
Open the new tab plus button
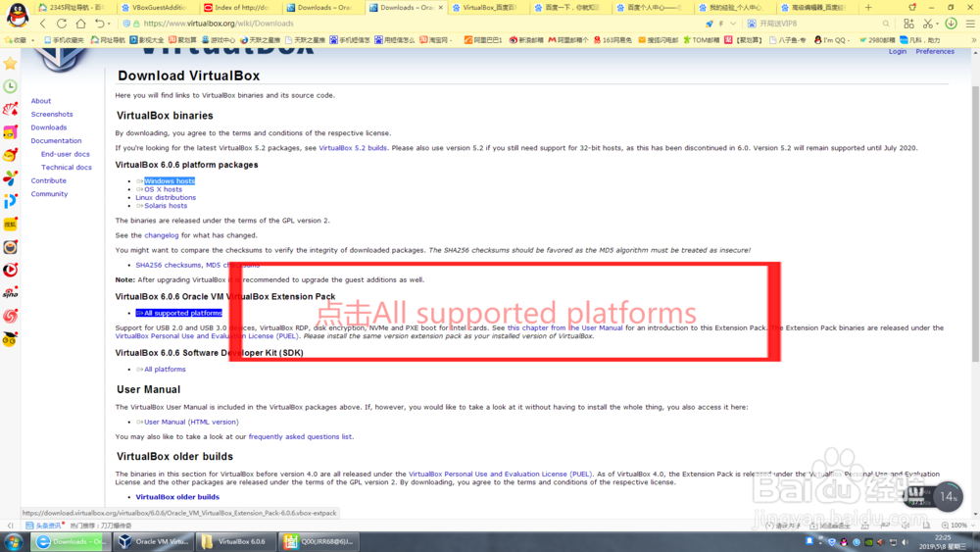(868, 8)
